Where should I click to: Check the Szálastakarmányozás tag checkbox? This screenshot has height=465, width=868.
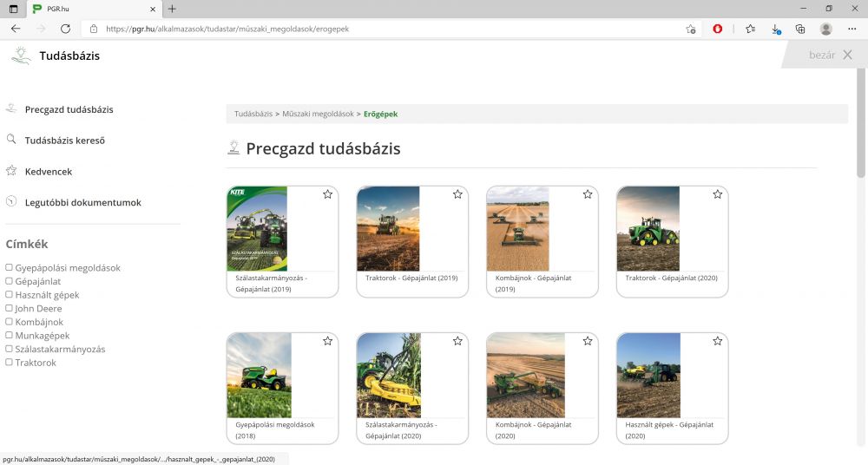point(9,349)
